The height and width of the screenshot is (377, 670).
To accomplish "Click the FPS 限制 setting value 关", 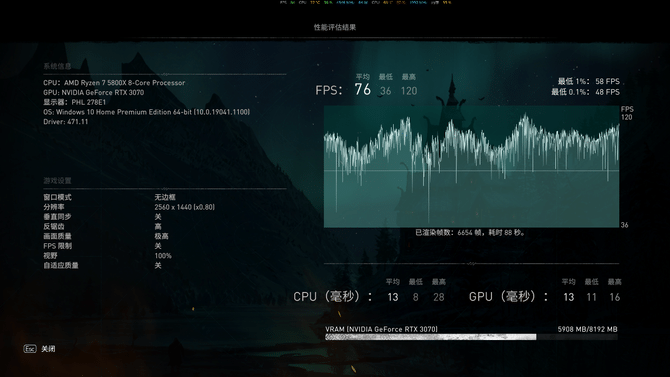I will [158, 246].
